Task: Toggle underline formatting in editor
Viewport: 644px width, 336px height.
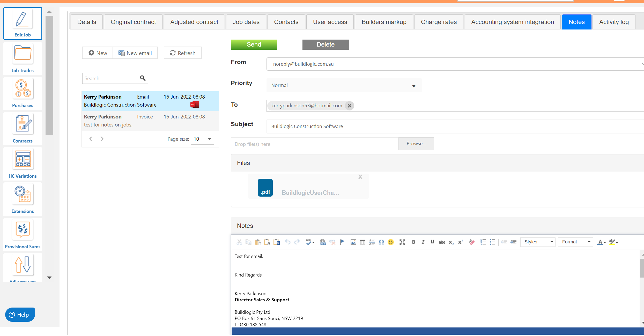Action: click(432, 242)
